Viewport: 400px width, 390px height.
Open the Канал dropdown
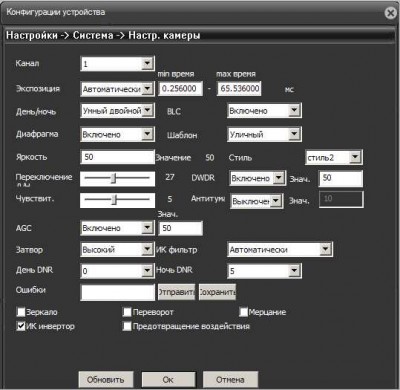(x=117, y=64)
